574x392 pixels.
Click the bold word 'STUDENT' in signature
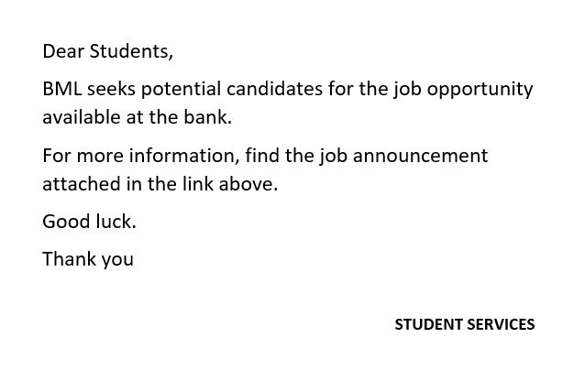point(426,324)
